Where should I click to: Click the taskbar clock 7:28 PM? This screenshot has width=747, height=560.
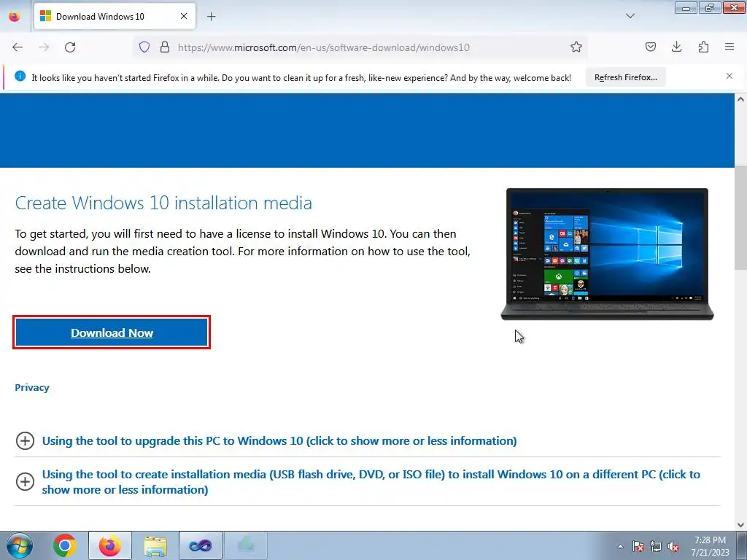click(x=710, y=540)
